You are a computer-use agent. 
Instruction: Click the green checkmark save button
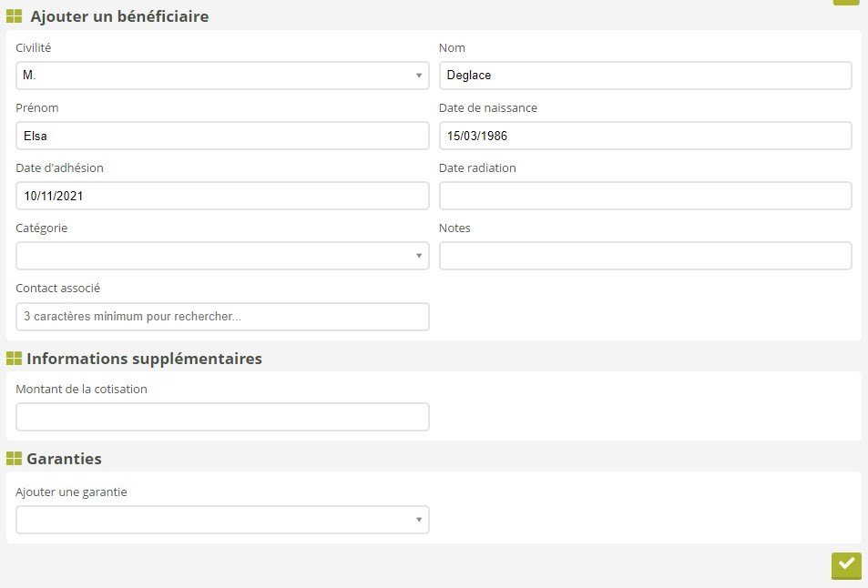[x=846, y=565]
